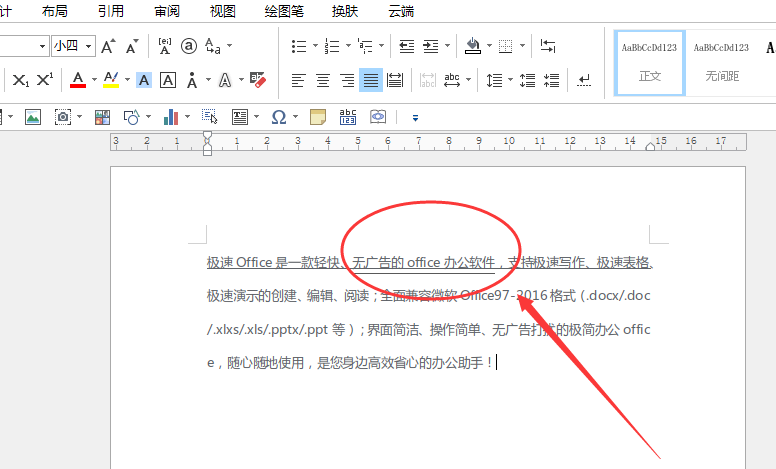Increase spacing before paragraph
776x469 pixels.
coord(527,80)
